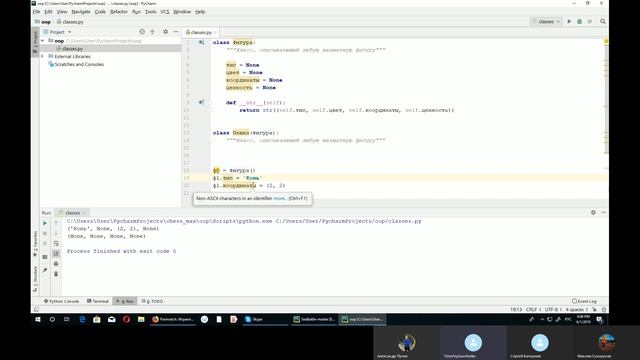Close the classes.py editor tab
Screen dimensions: 640x360
pos(215,32)
